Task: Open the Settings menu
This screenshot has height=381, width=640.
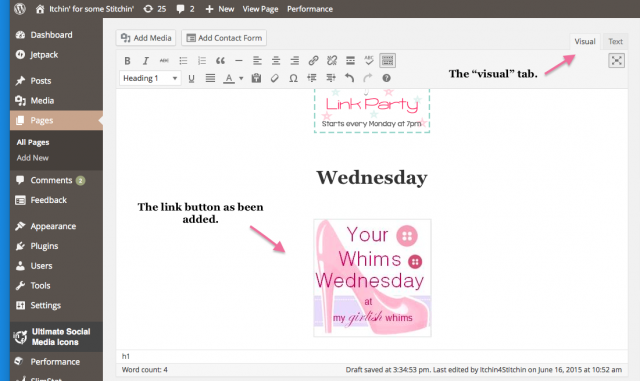Action: (56, 305)
